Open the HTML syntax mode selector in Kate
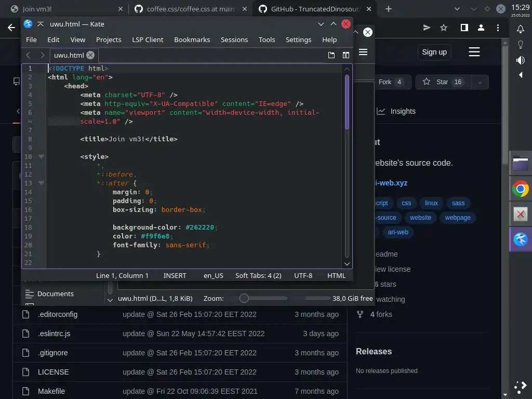This screenshot has height=399, width=532. [336, 275]
